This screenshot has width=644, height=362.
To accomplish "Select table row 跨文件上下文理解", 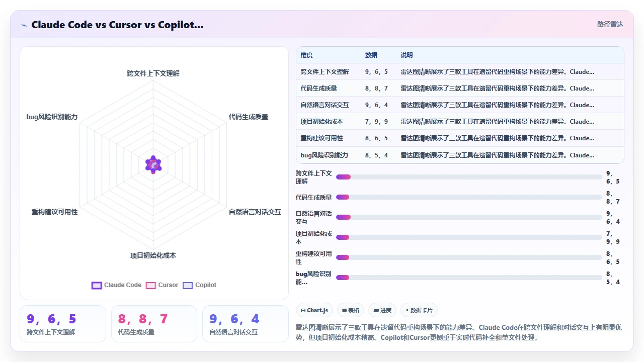I will pos(460,72).
